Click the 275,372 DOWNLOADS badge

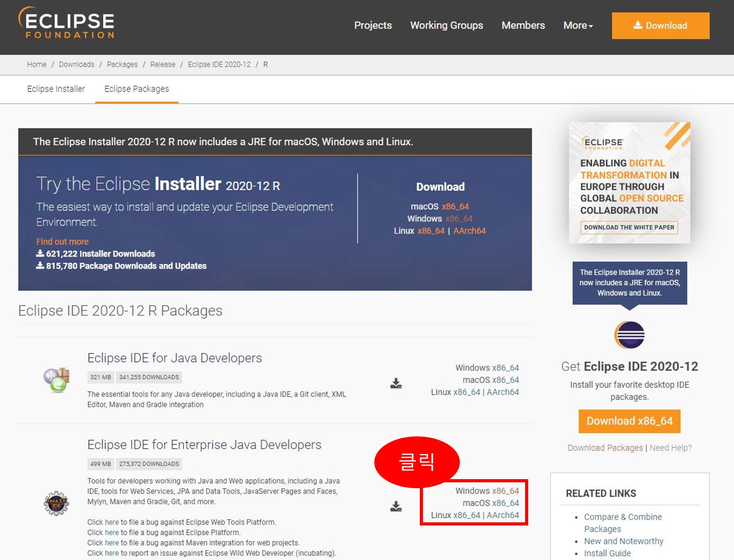tap(149, 464)
